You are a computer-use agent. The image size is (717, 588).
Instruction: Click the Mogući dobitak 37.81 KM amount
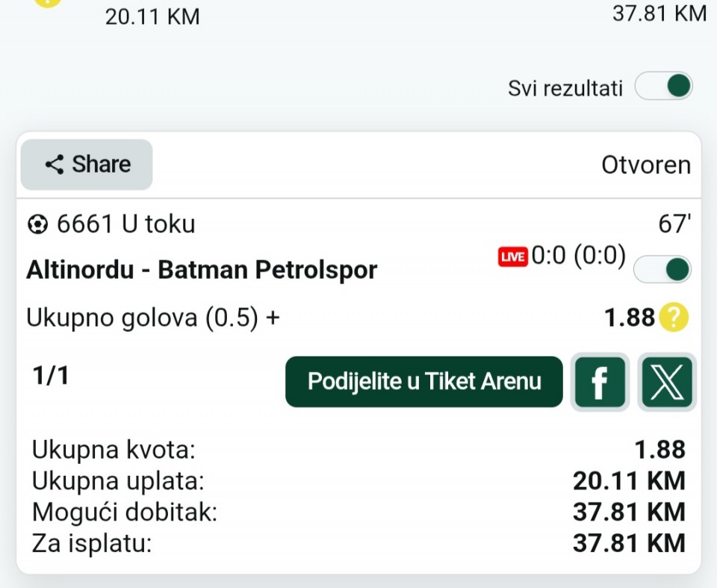[629, 512]
